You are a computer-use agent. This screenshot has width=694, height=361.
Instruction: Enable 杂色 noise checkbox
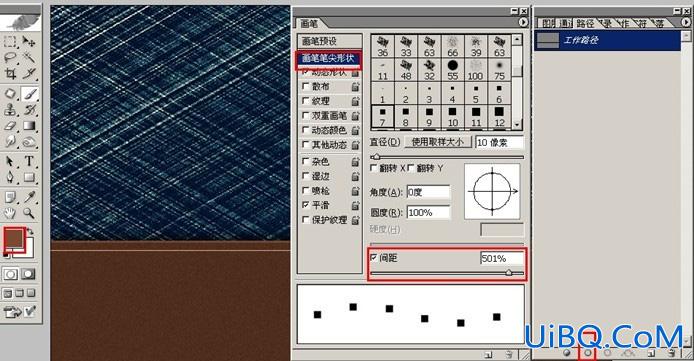pyautogui.click(x=305, y=161)
